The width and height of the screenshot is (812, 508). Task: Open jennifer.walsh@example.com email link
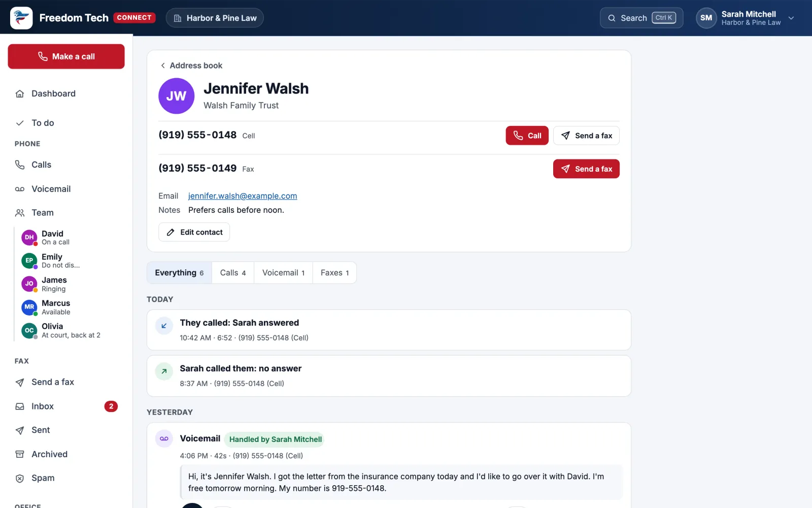243,196
